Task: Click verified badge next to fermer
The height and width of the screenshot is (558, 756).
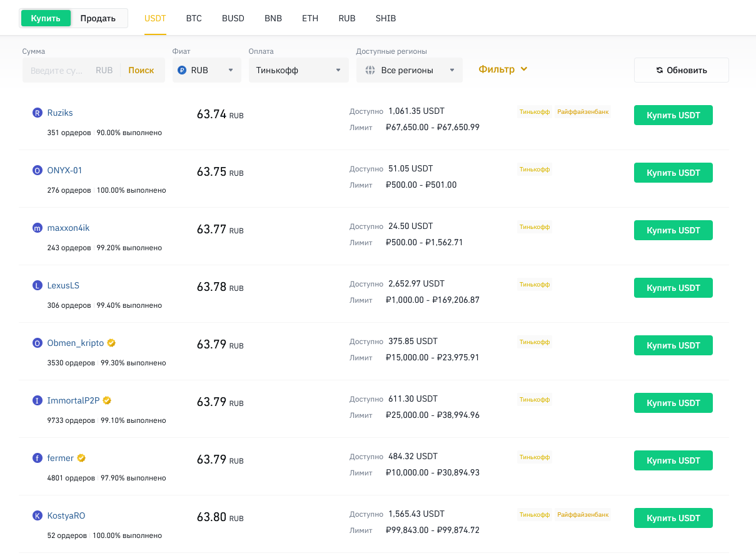Action: [x=81, y=458]
